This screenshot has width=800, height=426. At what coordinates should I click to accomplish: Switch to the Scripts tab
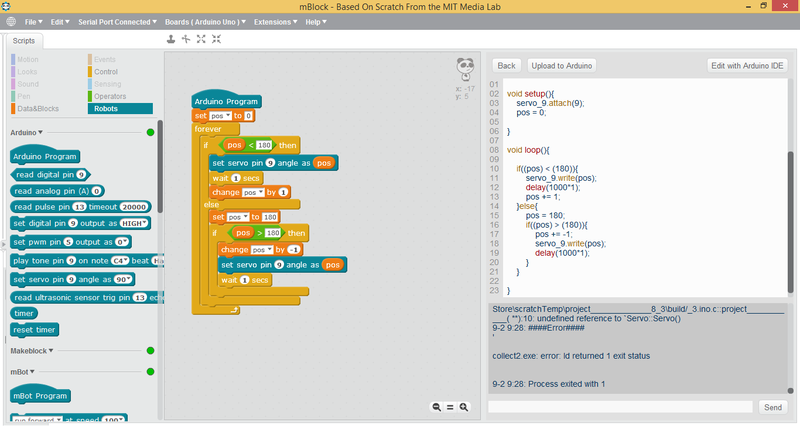tap(24, 41)
